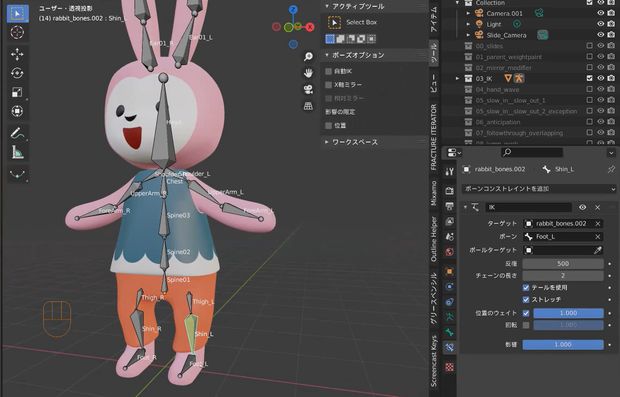Screen dimensions: 620x397
Task: Open the Scene properties tab
Action: coord(450,236)
